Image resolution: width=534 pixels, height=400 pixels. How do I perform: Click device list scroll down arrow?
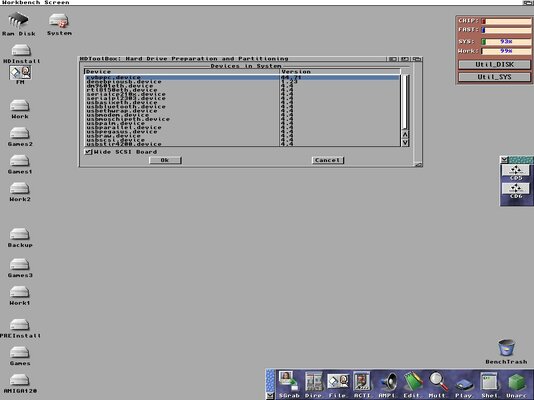(x=405, y=142)
